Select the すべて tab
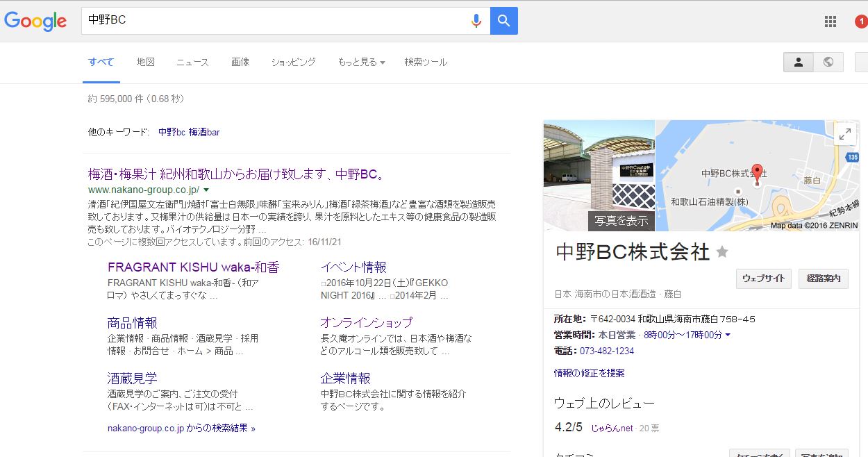This screenshot has height=457, width=868. click(101, 62)
